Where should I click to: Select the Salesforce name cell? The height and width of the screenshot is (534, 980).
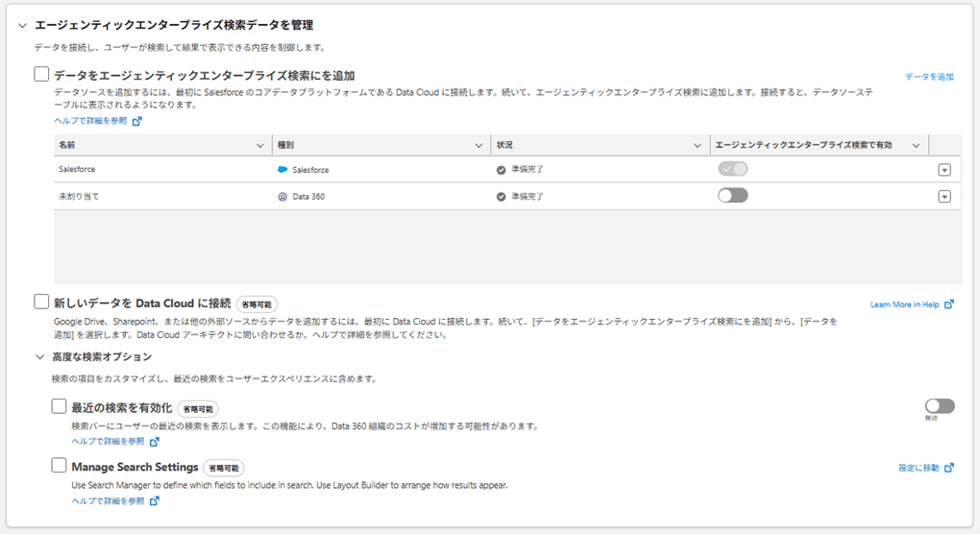point(77,169)
